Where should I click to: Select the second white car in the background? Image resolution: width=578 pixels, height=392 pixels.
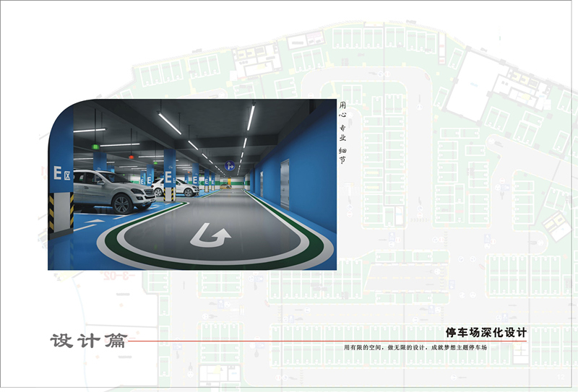point(176,187)
